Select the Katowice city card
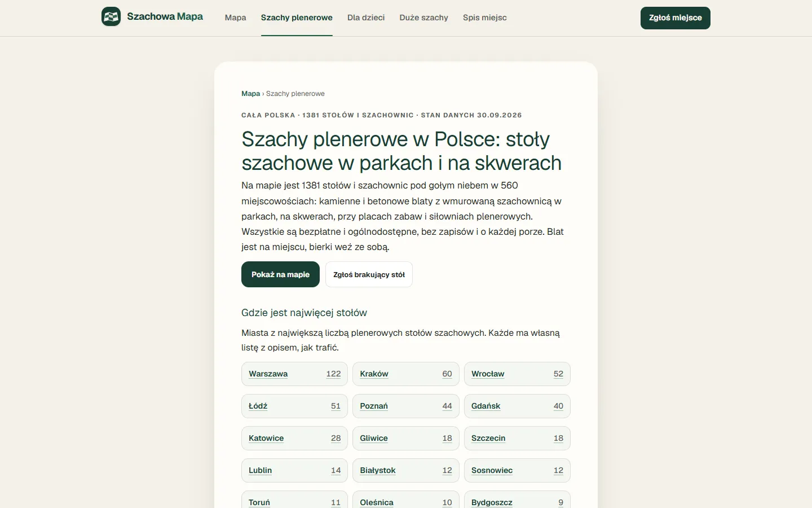Image resolution: width=812 pixels, height=508 pixels. pos(294,438)
